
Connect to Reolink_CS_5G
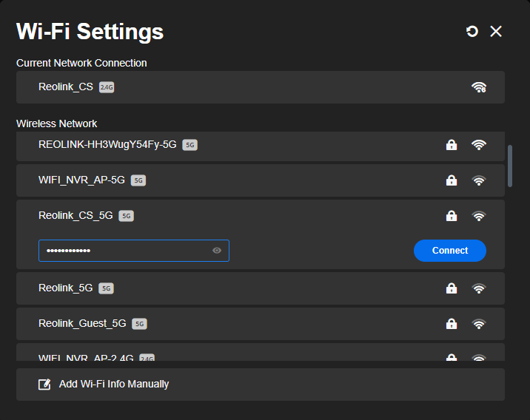click(x=450, y=251)
